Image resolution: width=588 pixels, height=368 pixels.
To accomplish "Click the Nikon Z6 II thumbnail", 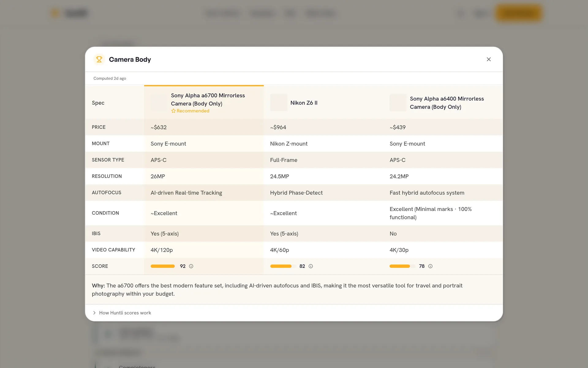I will coord(279,103).
